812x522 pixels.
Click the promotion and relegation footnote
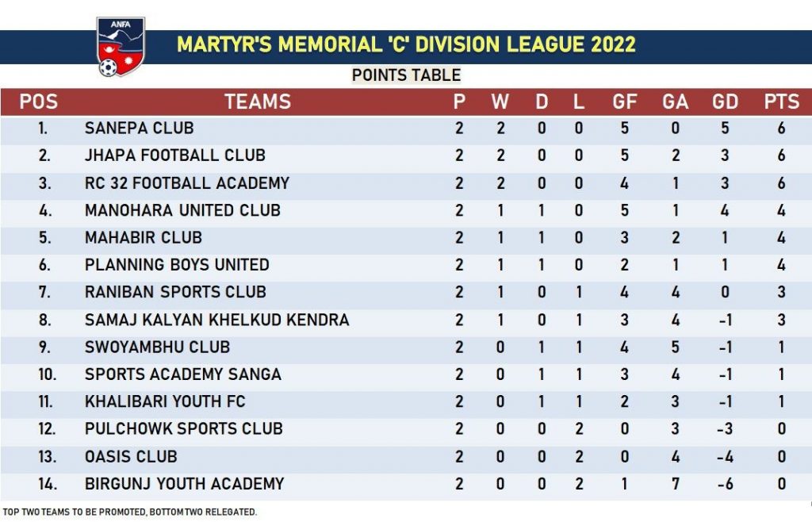pyautogui.click(x=130, y=512)
